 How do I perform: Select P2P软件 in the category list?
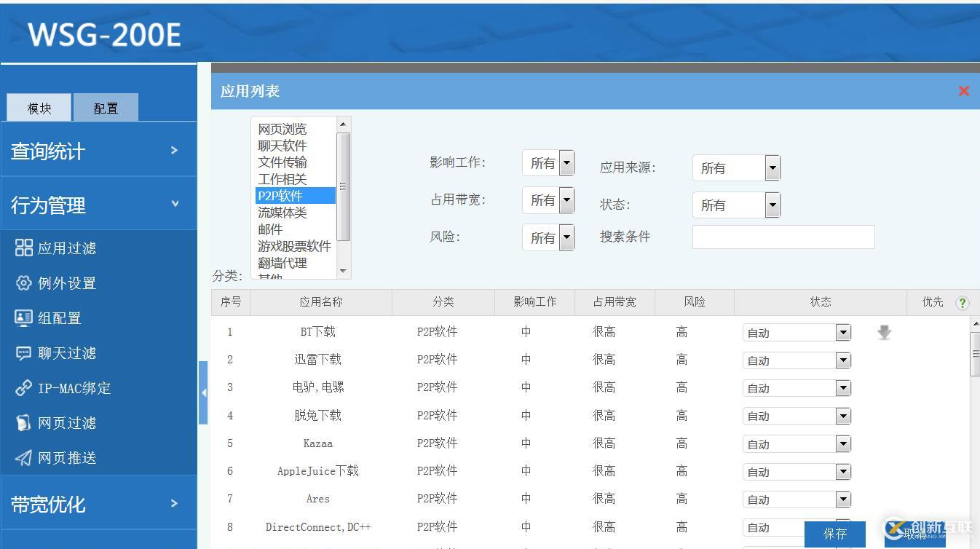tap(295, 196)
